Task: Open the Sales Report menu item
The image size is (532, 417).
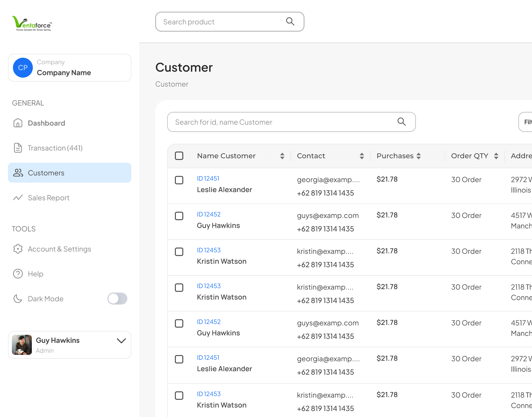Action: point(70,197)
